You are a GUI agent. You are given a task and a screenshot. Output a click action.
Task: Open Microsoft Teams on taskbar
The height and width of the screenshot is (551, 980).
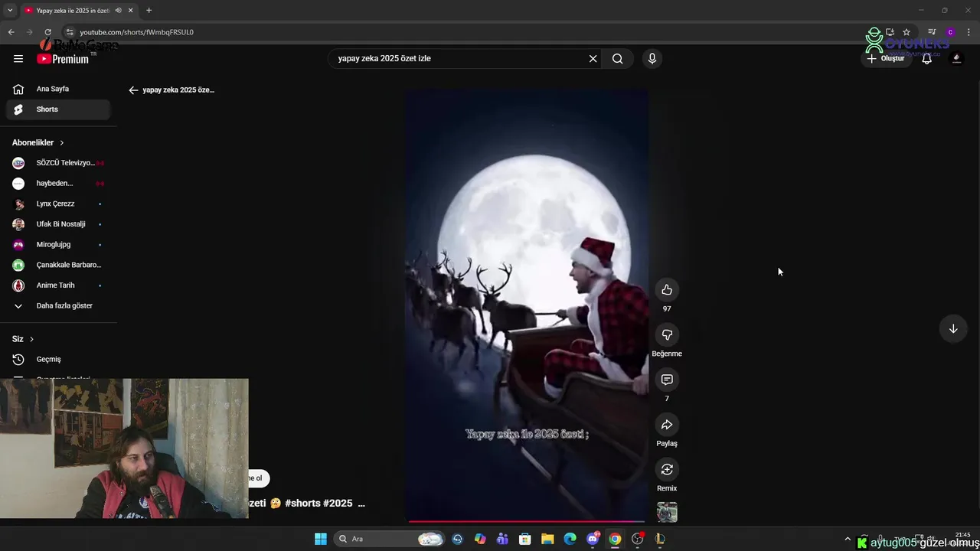pyautogui.click(x=502, y=539)
